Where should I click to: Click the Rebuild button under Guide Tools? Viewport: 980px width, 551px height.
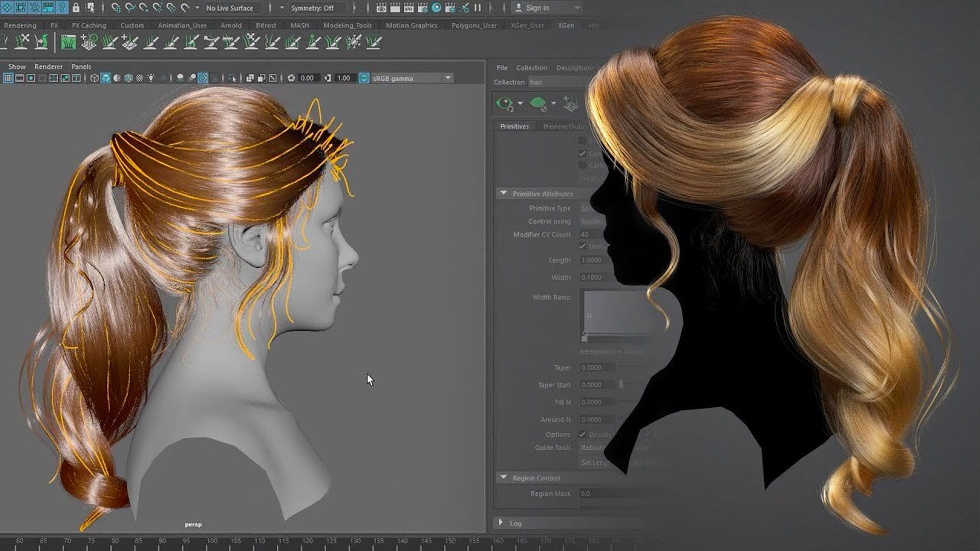592,447
